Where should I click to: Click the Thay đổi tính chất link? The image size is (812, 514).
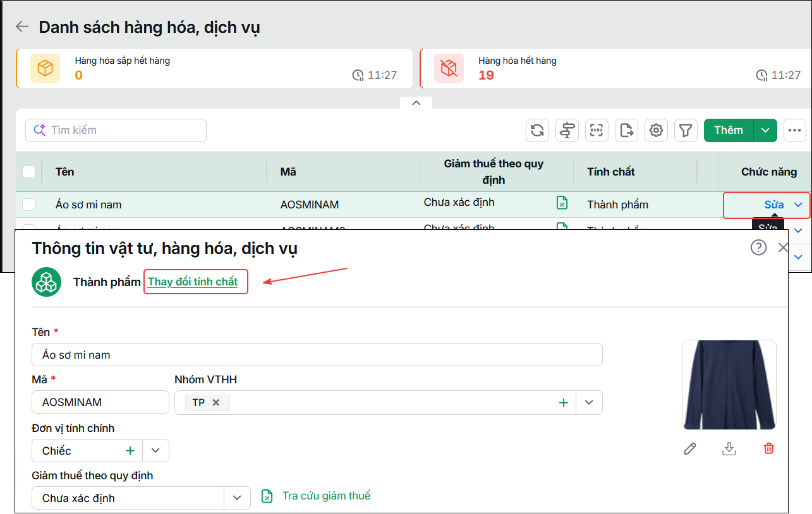193,282
